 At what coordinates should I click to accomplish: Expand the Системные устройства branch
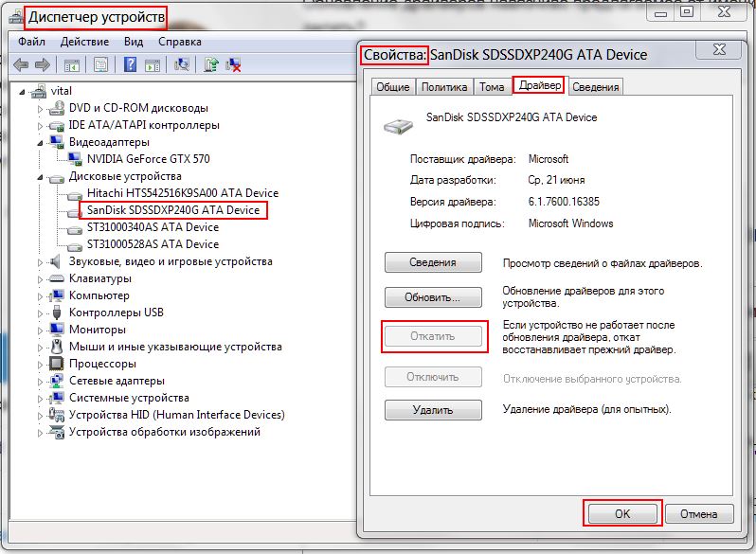[40, 399]
